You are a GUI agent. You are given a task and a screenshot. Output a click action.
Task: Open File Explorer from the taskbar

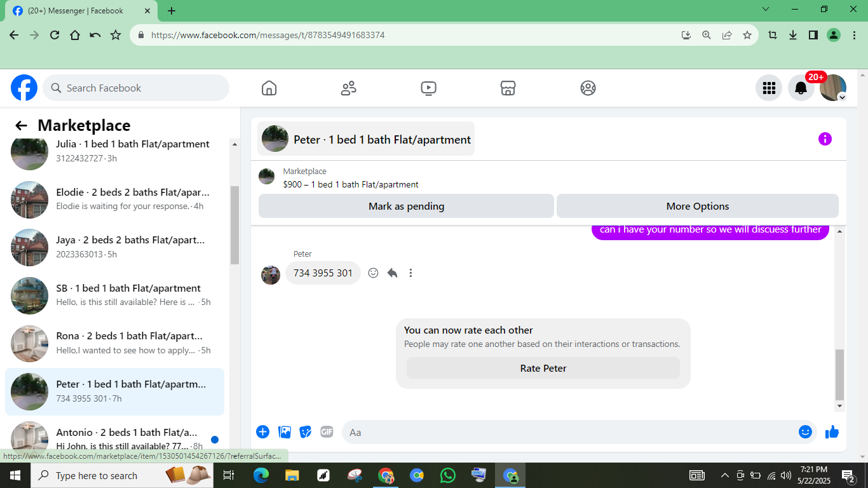tap(292, 475)
